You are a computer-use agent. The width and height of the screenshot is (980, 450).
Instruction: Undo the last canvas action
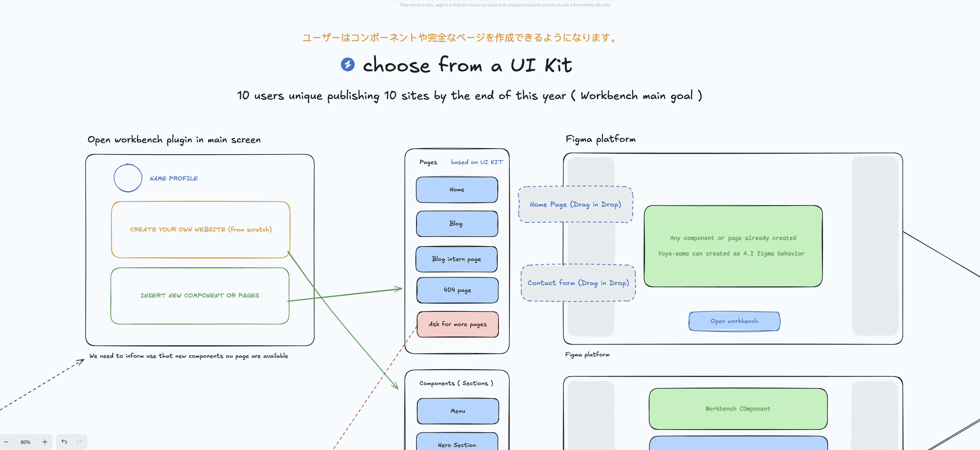64,442
